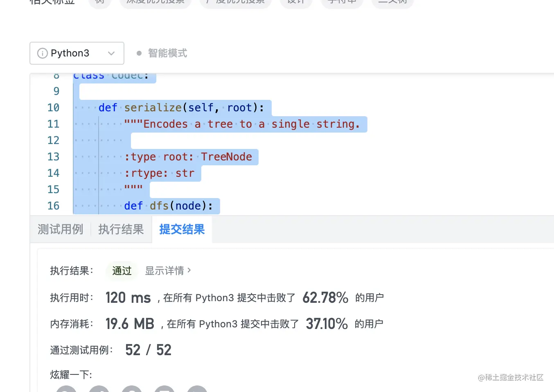This screenshot has width=554, height=392.
Task: Click the arrow after 显示详情
Action: [x=189, y=270]
